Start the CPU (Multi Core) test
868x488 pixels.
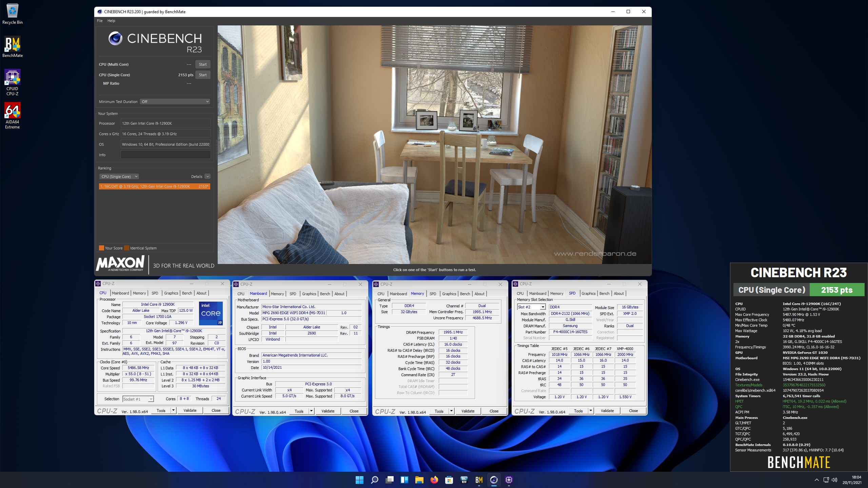pos(203,64)
